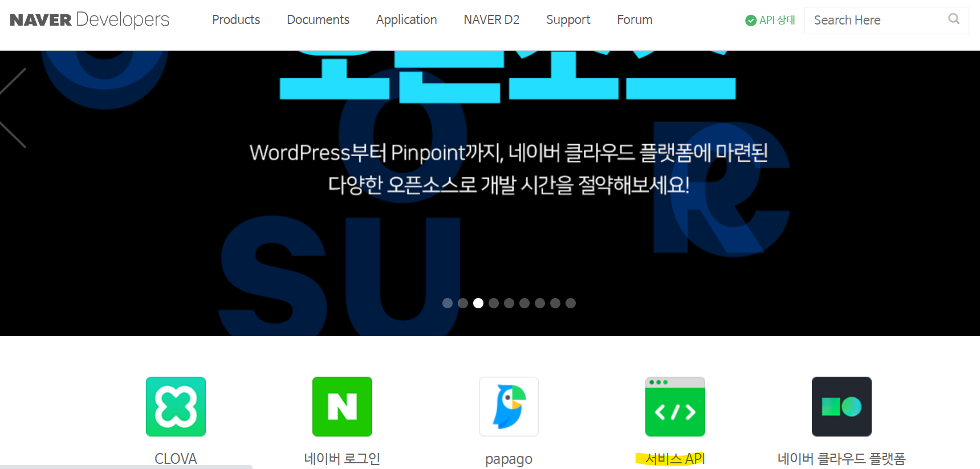The width and height of the screenshot is (980, 469).
Task: Select the eighth carousel dot
Action: [x=555, y=303]
